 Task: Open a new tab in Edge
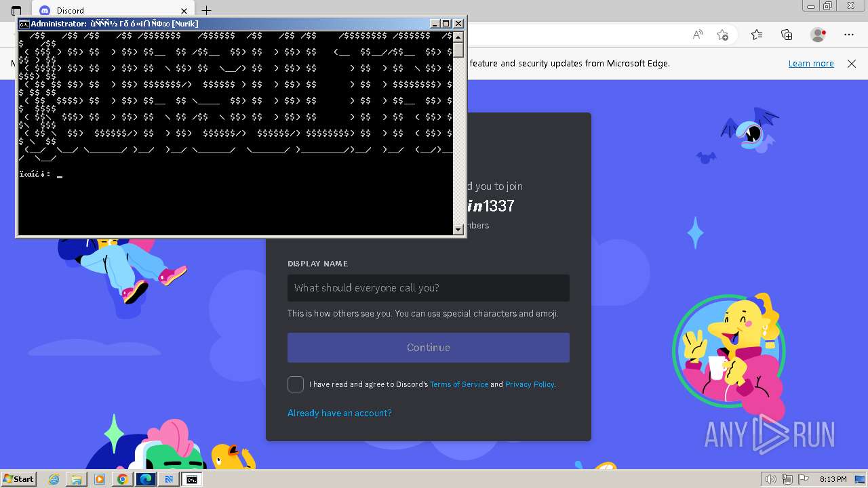click(207, 10)
